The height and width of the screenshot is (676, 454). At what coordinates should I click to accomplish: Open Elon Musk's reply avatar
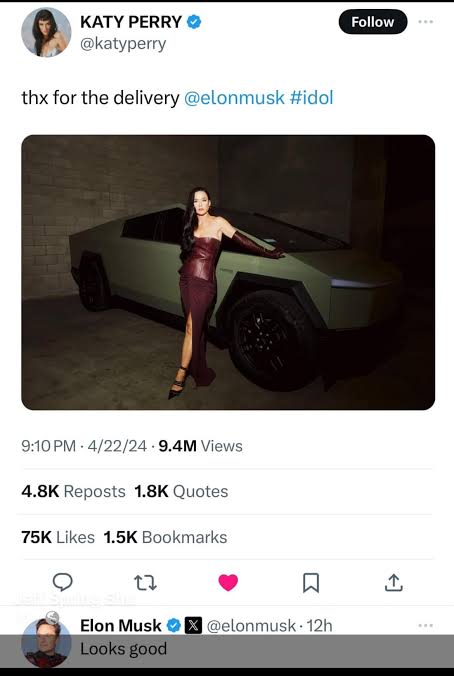46,642
